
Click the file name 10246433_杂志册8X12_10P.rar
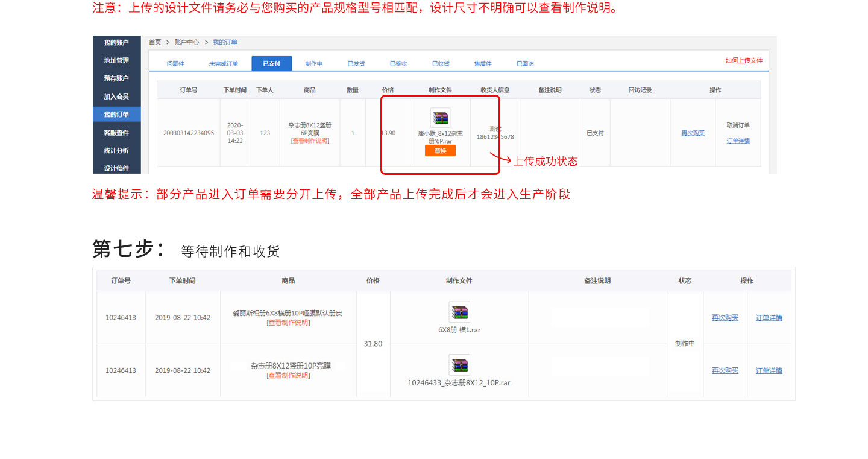(x=459, y=383)
